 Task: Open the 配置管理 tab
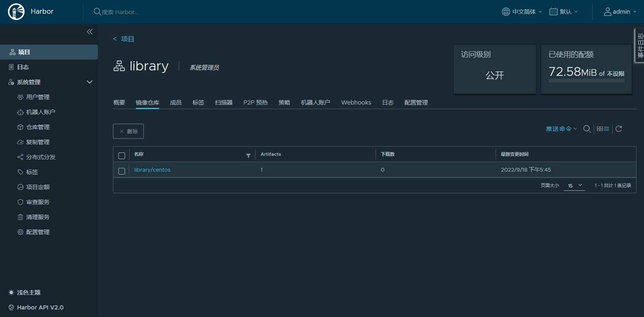click(x=416, y=102)
